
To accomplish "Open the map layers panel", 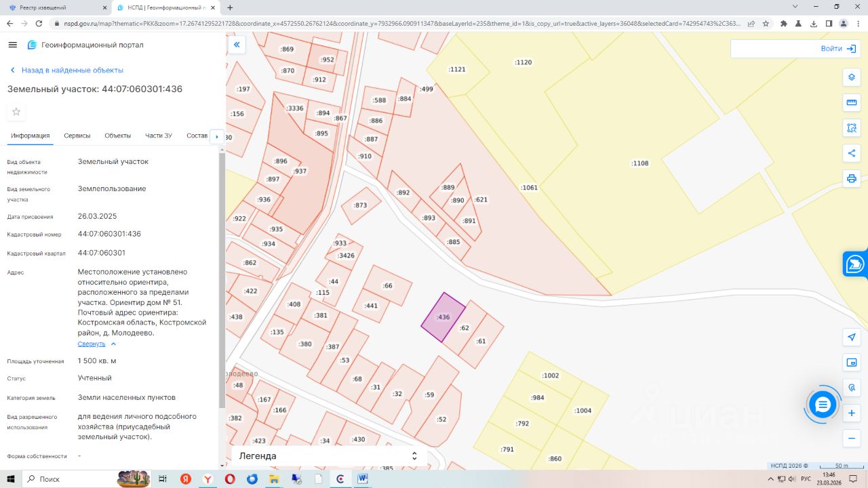I will coord(852,77).
